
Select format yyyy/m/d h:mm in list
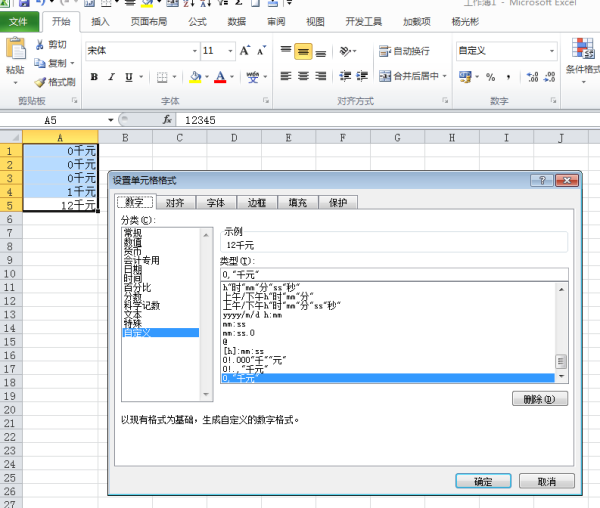click(252, 315)
